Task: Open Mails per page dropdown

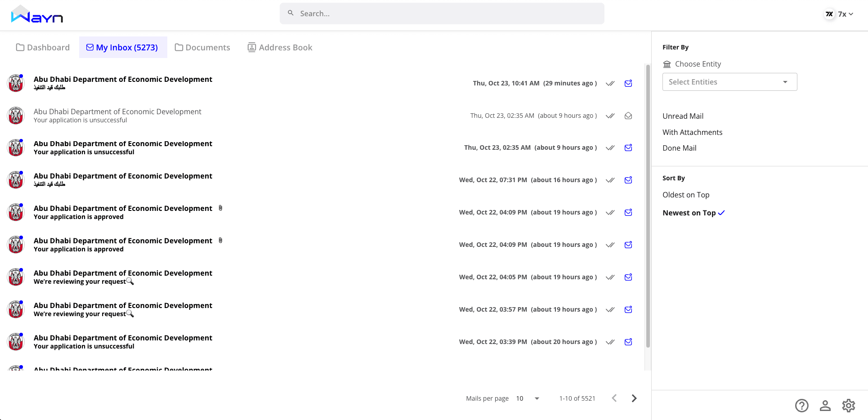Action: [x=528, y=398]
